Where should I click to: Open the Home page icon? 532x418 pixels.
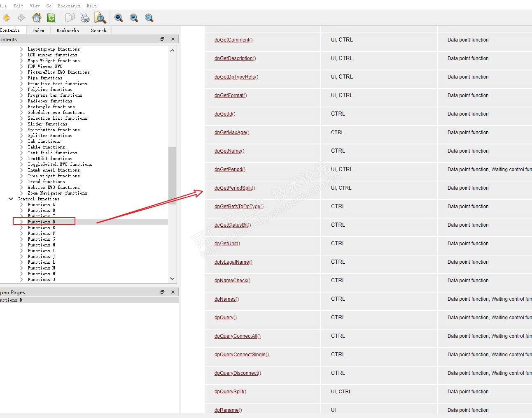click(37, 18)
